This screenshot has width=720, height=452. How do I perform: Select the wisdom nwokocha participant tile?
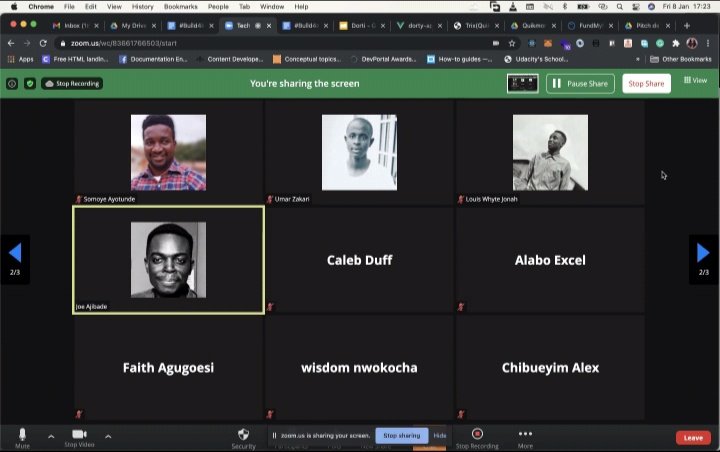pyautogui.click(x=359, y=367)
